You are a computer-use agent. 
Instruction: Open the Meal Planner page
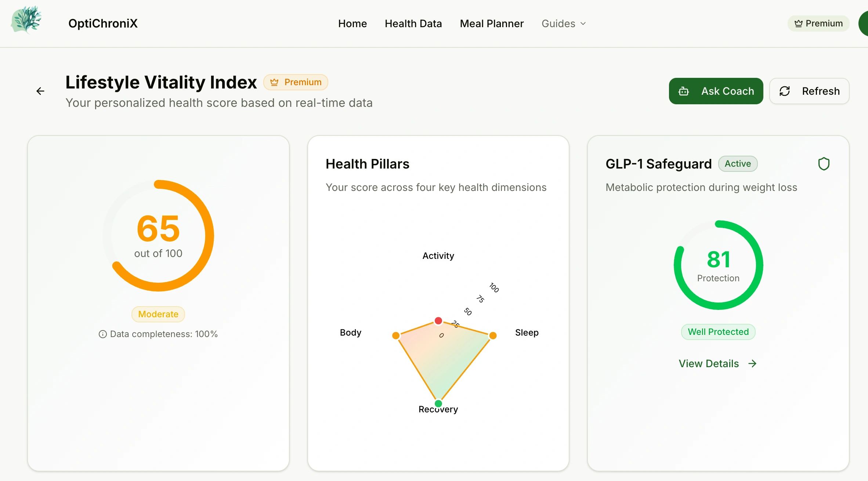pyautogui.click(x=492, y=23)
